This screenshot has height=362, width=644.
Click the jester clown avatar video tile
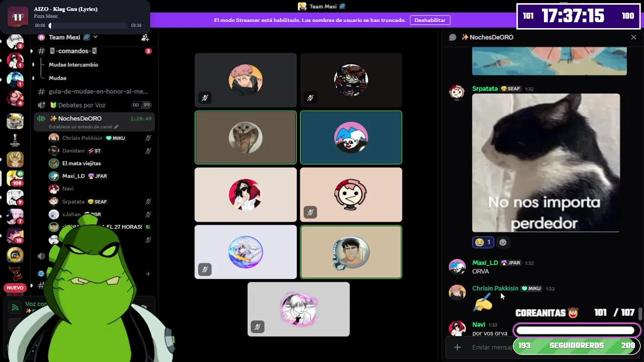click(351, 137)
